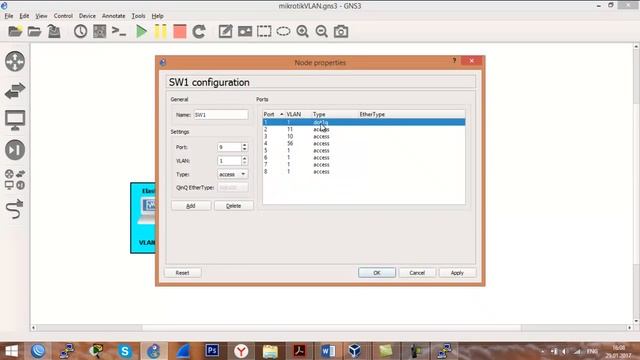640x360 pixels.
Task: Start all devices with green play icon
Action: [x=141, y=31]
